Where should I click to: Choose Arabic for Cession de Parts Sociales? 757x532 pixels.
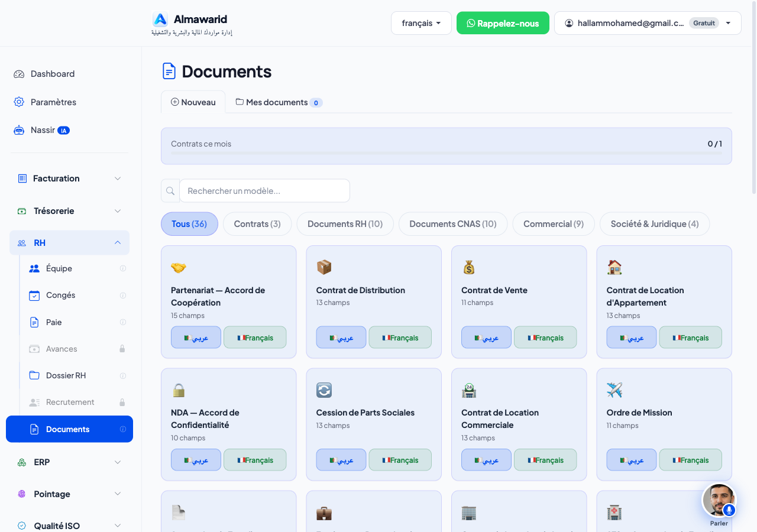[x=341, y=460]
